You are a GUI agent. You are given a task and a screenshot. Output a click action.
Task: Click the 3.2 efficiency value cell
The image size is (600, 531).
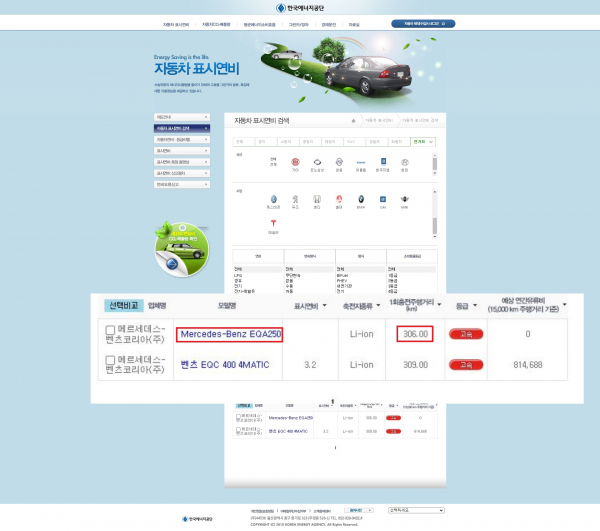[310, 365]
